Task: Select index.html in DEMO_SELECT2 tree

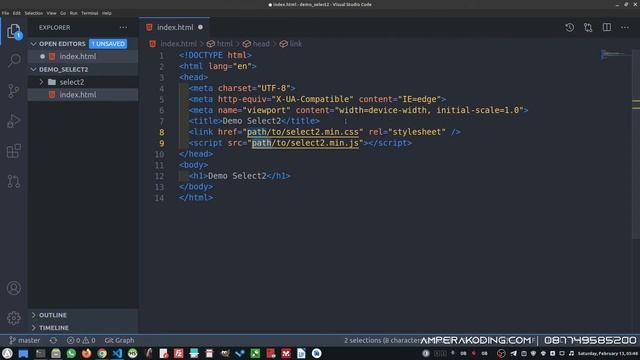Action: (x=78, y=95)
